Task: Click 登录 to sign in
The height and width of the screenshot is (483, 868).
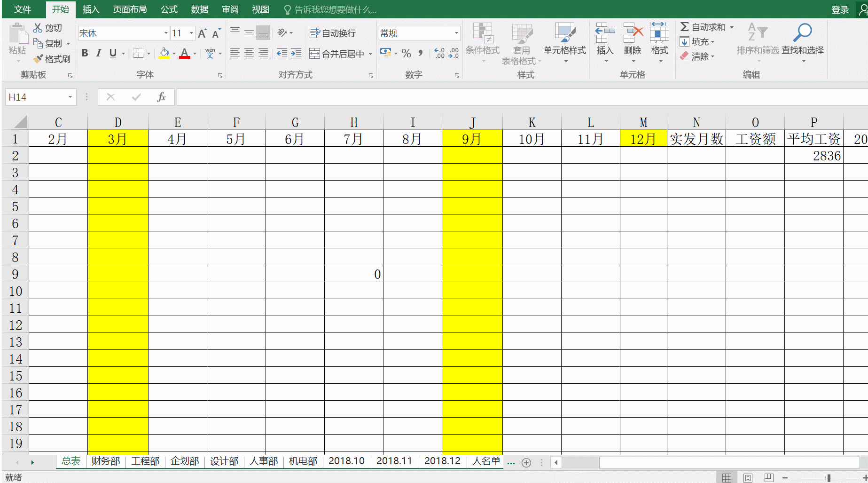Action: pos(840,10)
